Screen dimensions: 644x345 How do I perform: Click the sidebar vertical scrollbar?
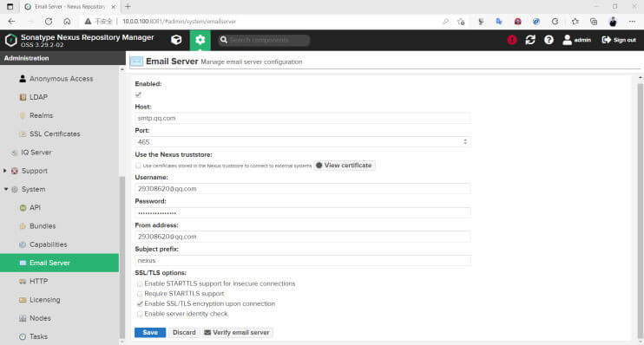122,257
